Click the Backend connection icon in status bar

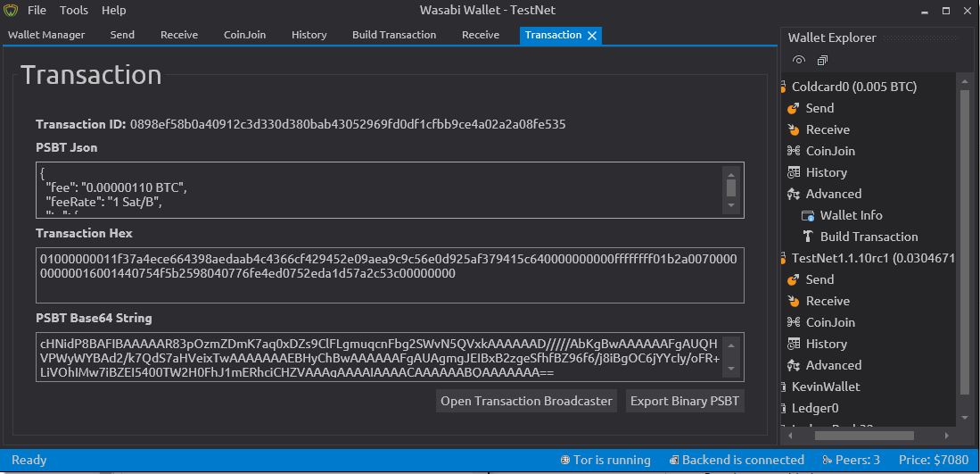tap(674, 461)
